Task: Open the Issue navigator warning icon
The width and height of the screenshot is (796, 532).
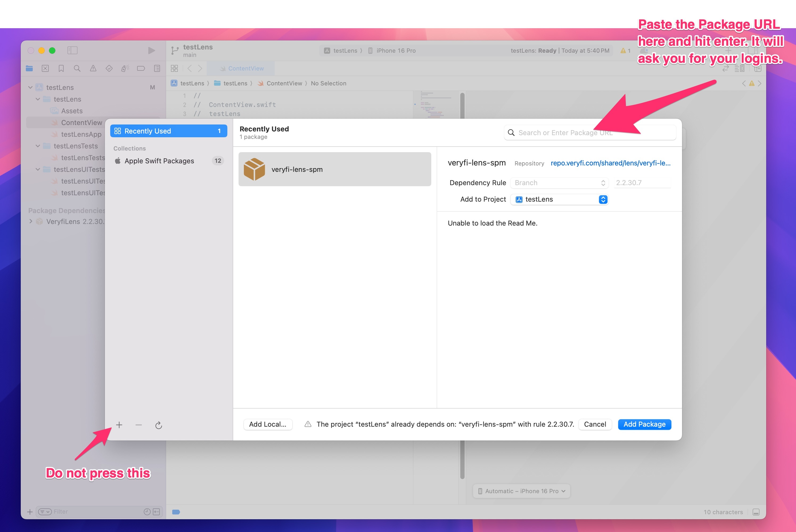Action: (93, 69)
